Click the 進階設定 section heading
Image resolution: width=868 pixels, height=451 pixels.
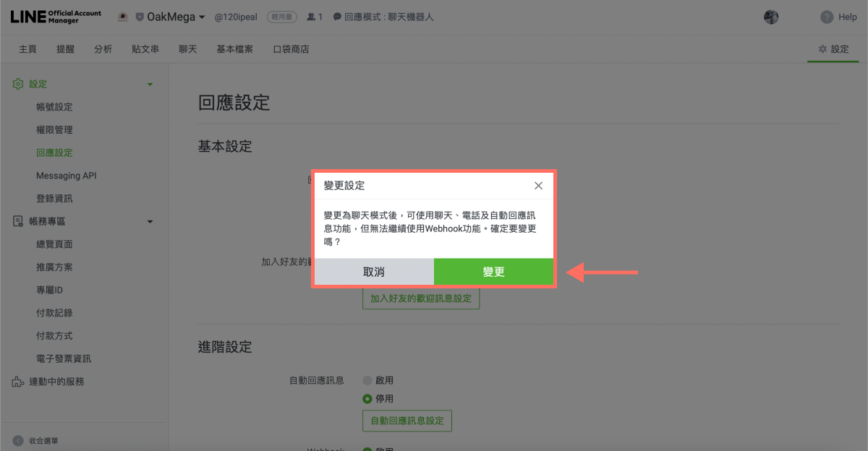tap(225, 347)
